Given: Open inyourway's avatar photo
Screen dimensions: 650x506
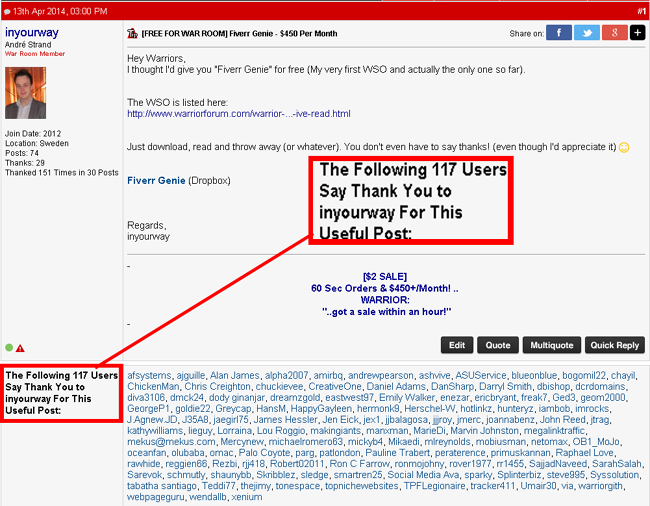Looking at the screenshot, I should tap(25, 93).
